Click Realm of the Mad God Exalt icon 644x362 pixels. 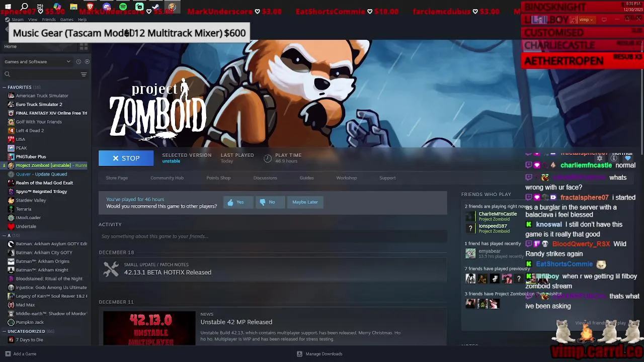pos(11,183)
